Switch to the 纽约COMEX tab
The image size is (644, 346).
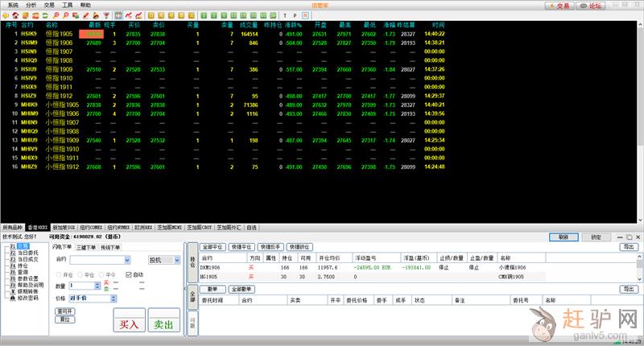tap(91, 228)
